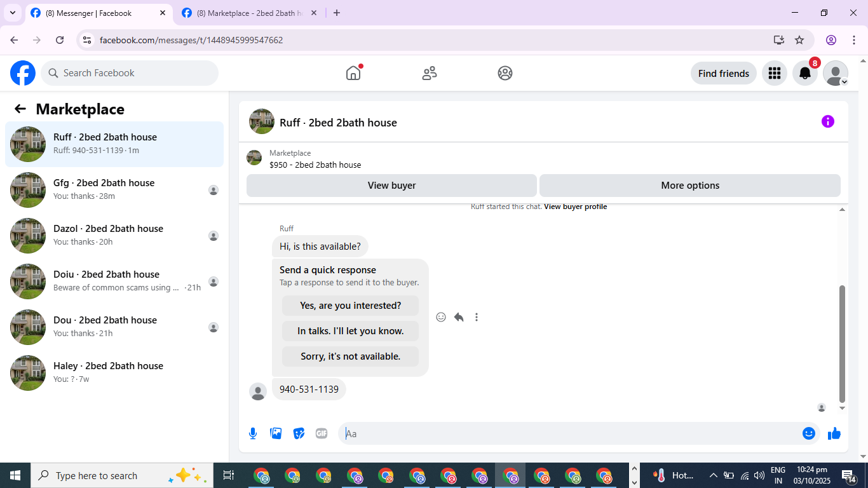The image size is (868, 488).
Task: Open more actions for the message
Action: 477,317
